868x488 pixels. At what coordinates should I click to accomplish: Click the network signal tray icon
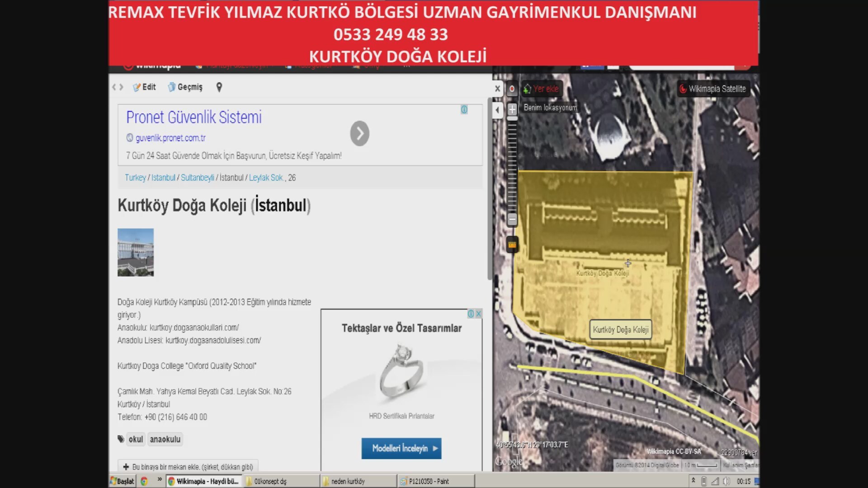coord(715,481)
